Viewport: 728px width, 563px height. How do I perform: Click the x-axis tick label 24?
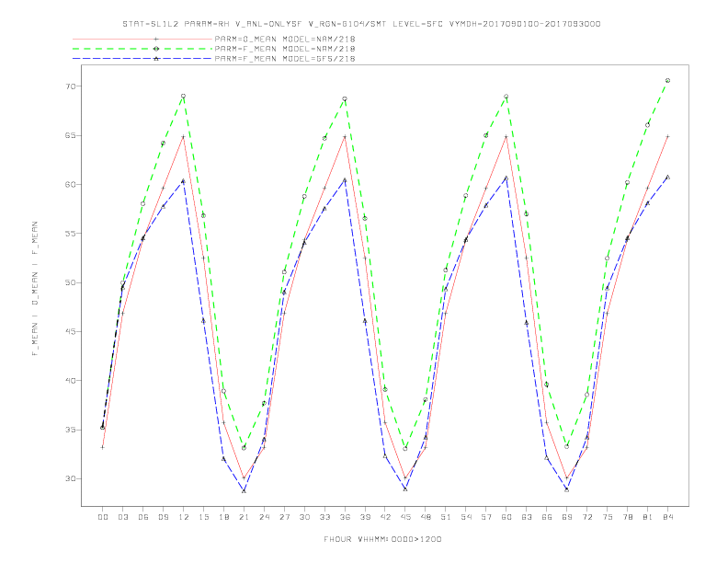pyautogui.click(x=264, y=517)
